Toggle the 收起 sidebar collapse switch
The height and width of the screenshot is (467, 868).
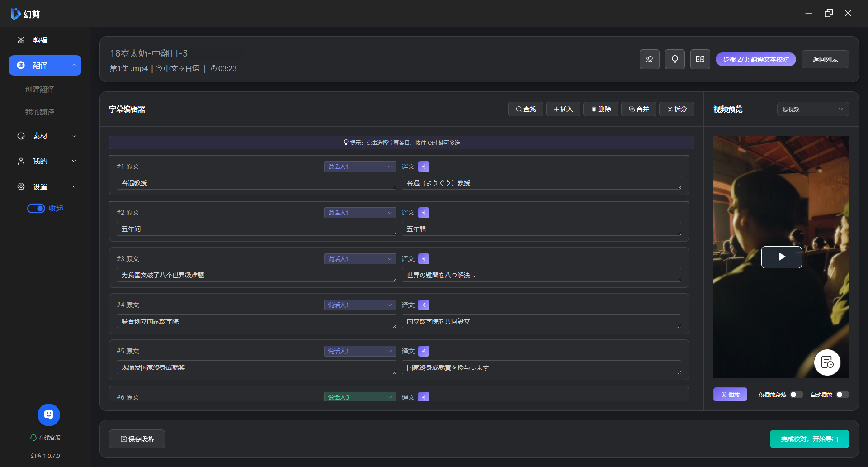point(36,208)
